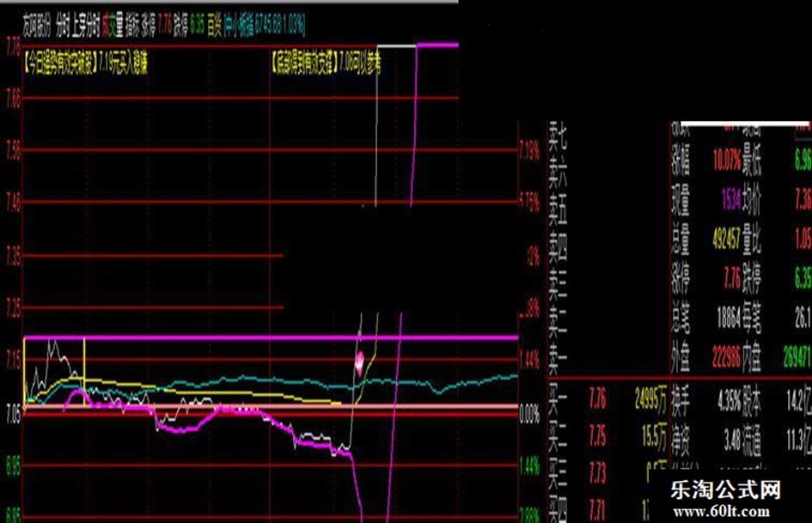
Task: Select the 卖四 order book row
Action: [558, 247]
